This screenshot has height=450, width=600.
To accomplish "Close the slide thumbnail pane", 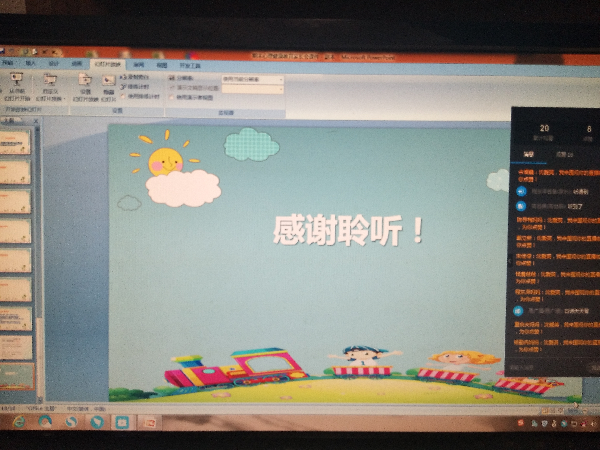I will (x=36, y=121).
